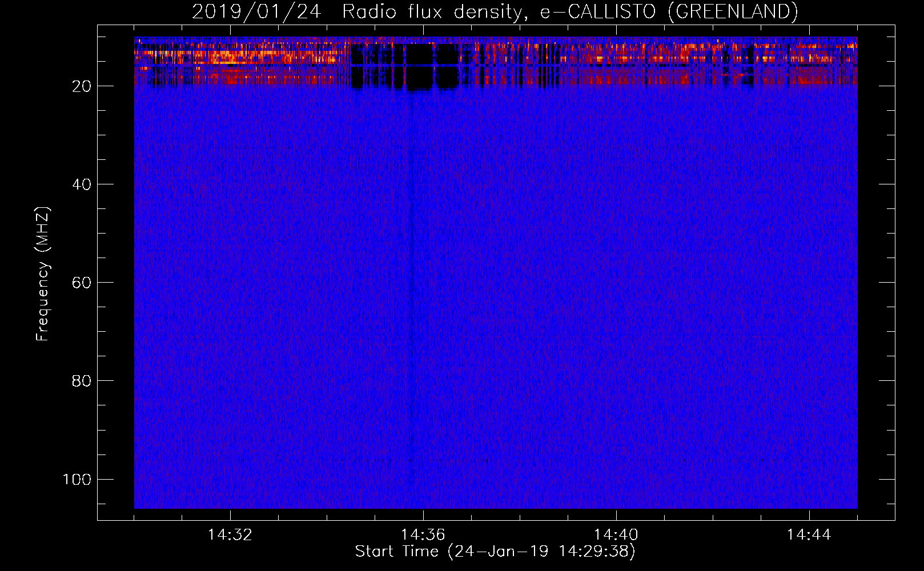Image resolution: width=924 pixels, height=571 pixels.
Task: Click the 14:36 time tick label
Action: pyautogui.click(x=423, y=535)
